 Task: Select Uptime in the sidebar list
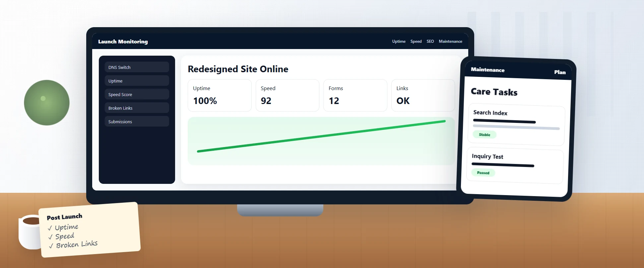[137, 80]
